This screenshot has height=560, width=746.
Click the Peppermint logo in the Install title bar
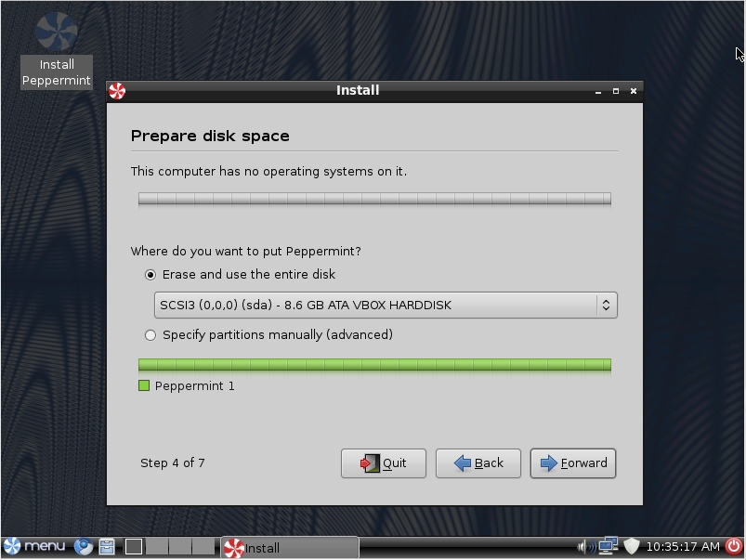117,91
